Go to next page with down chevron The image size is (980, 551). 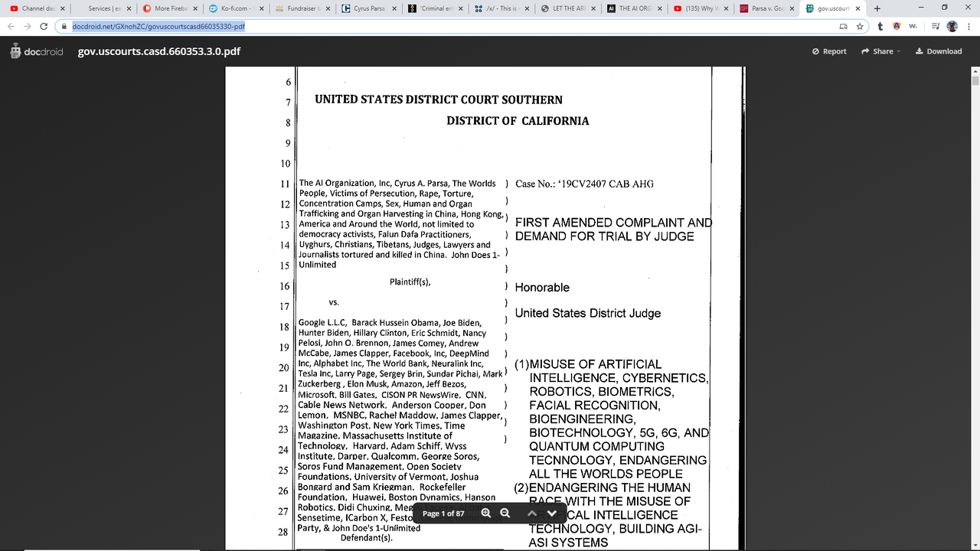coord(551,513)
